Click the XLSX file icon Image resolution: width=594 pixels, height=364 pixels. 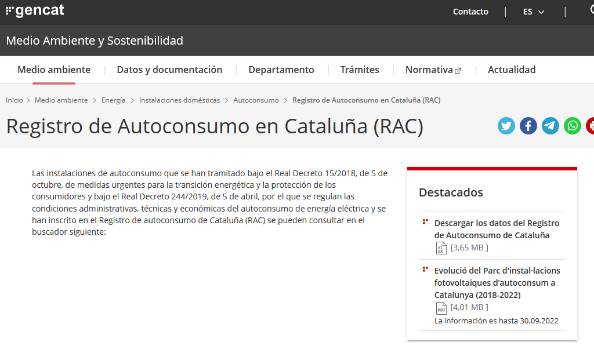point(441,248)
